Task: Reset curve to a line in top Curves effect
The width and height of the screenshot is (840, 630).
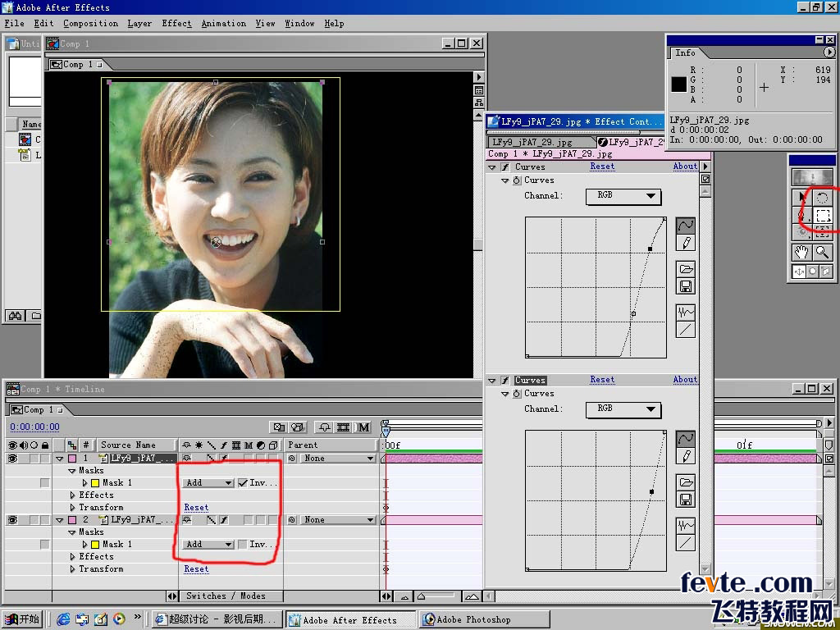Action: 686,330
